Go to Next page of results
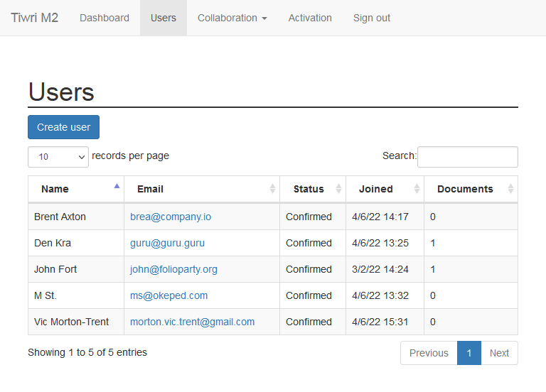Image resolution: width=546 pixels, height=392 pixels. tap(499, 353)
